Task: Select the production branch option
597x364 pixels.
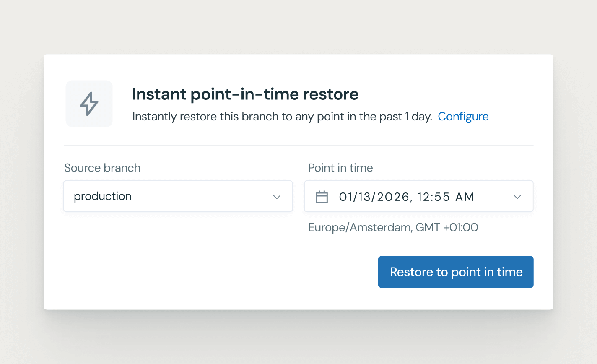Action: pyautogui.click(x=103, y=196)
